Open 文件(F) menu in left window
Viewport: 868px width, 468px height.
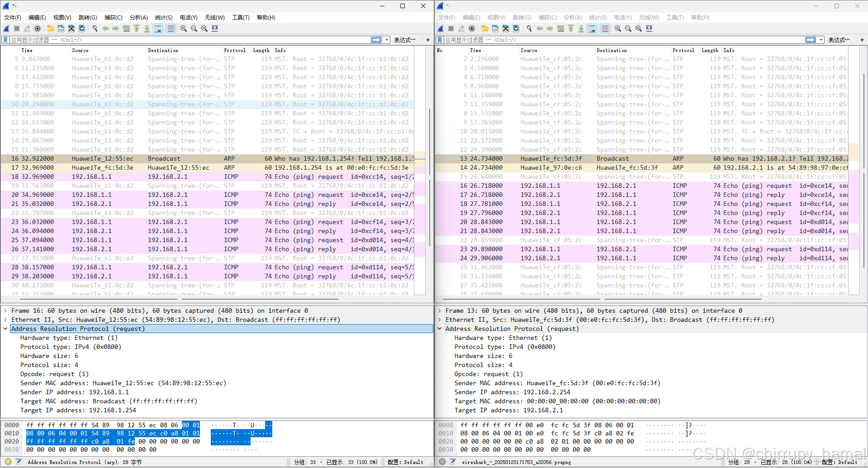click(13, 18)
